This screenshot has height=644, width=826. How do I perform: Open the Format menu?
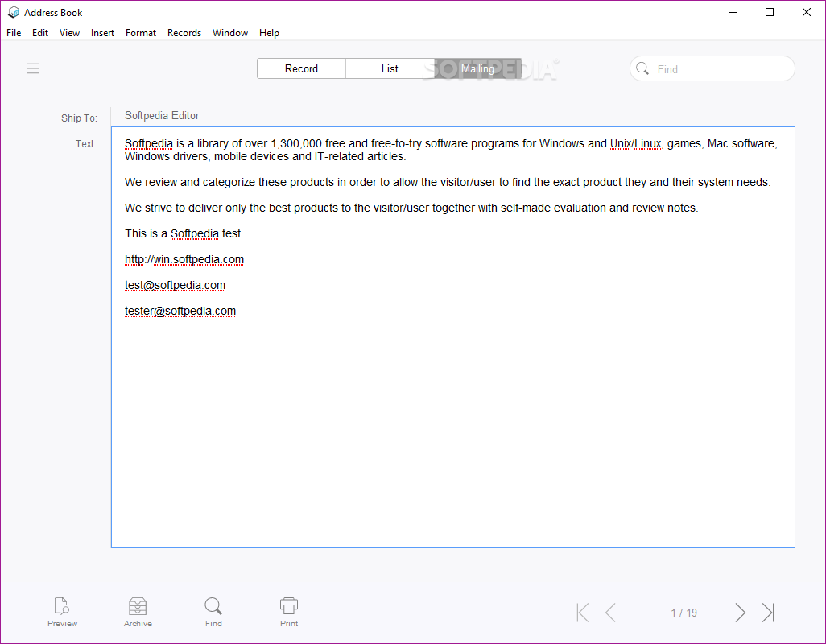[141, 33]
